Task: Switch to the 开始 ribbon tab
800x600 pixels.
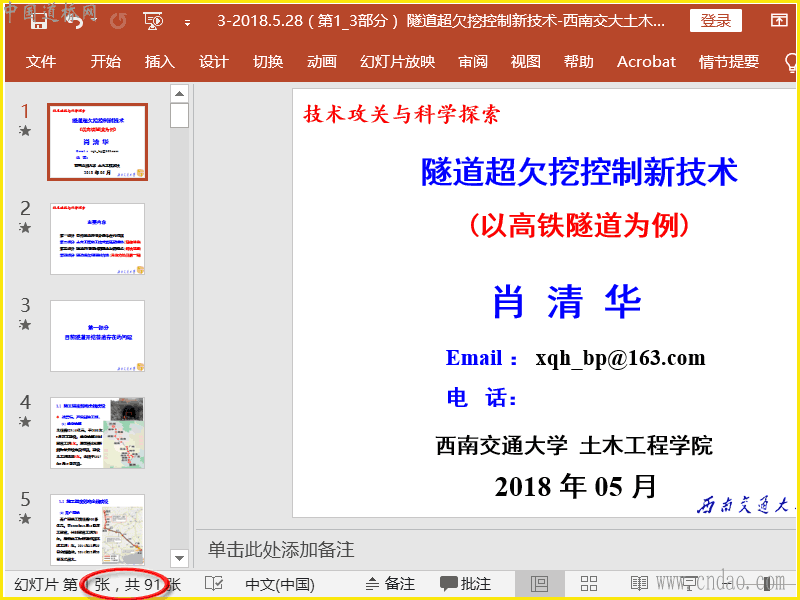Action: (106, 62)
